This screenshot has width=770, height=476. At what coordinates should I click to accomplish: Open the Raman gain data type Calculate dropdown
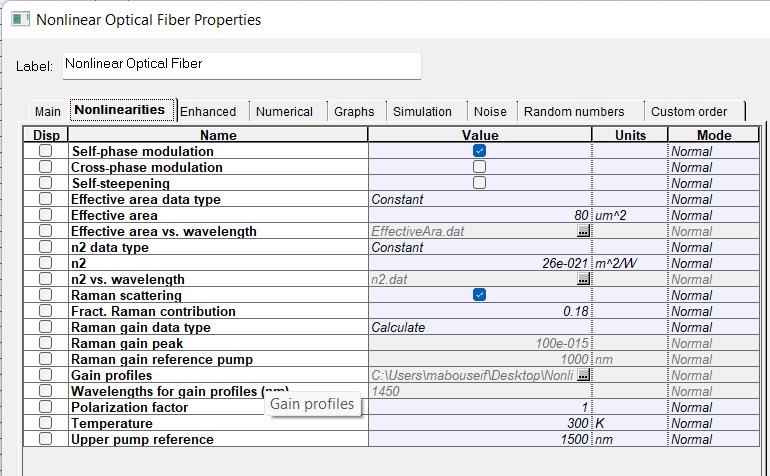click(x=480, y=327)
